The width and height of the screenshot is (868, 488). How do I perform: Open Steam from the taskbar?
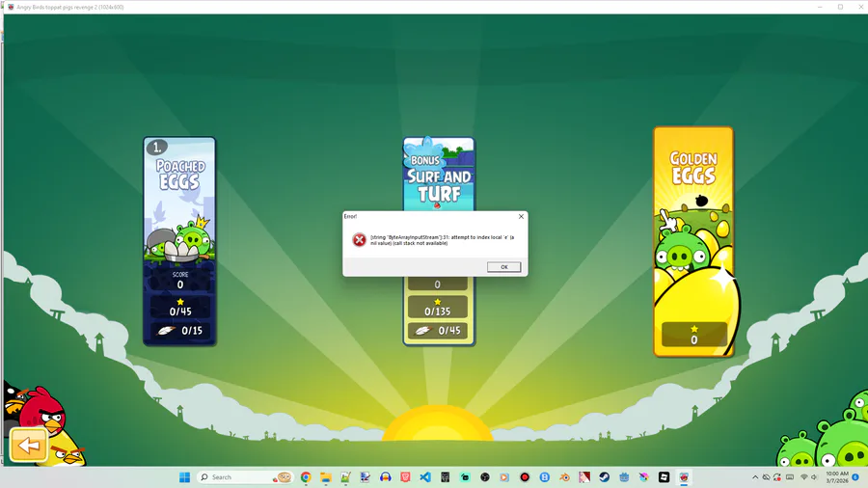tap(604, 477)
